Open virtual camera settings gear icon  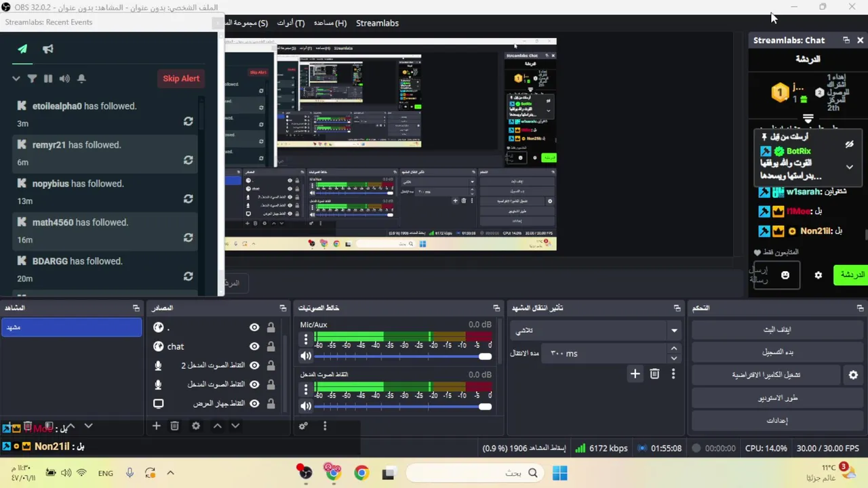click(x=853, y=375)
